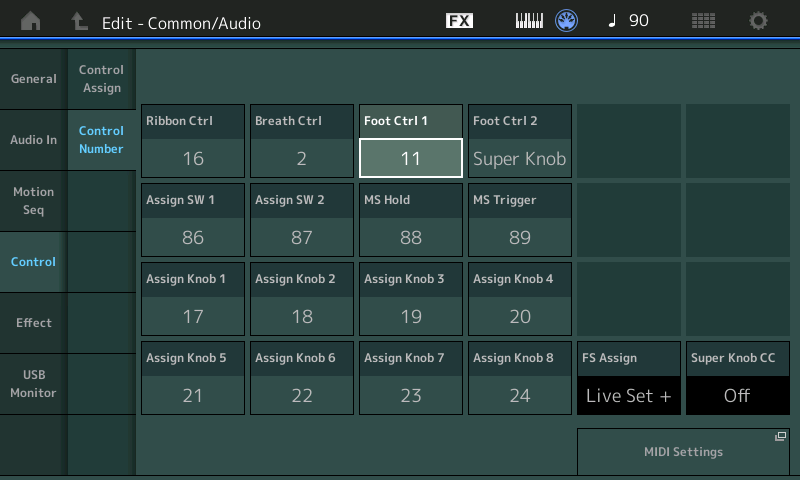Tap the keyboard MIDI icon
Screen dimensions: 800x480
click(x=529, y=21)
